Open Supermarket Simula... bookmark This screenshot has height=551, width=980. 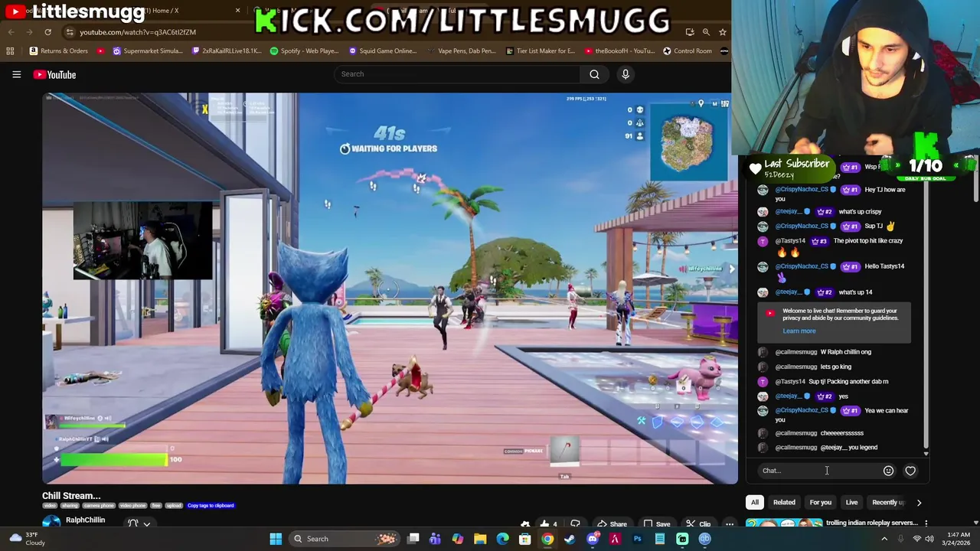click(148, 51)
